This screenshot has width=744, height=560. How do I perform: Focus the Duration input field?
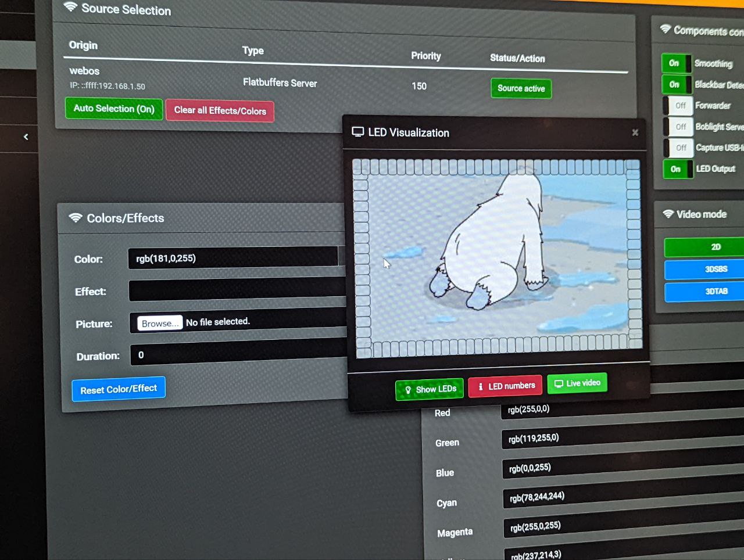pyautogui.click(x=239, y=353)
